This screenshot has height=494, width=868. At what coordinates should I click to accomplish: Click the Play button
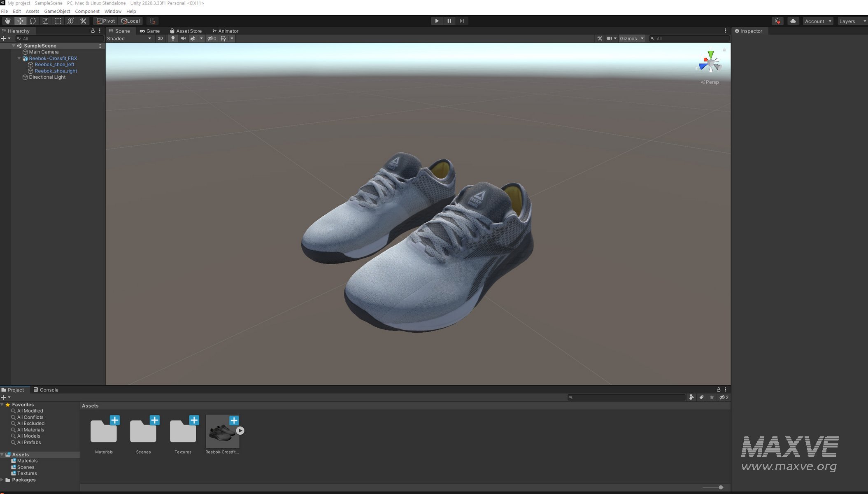(437, 21)
